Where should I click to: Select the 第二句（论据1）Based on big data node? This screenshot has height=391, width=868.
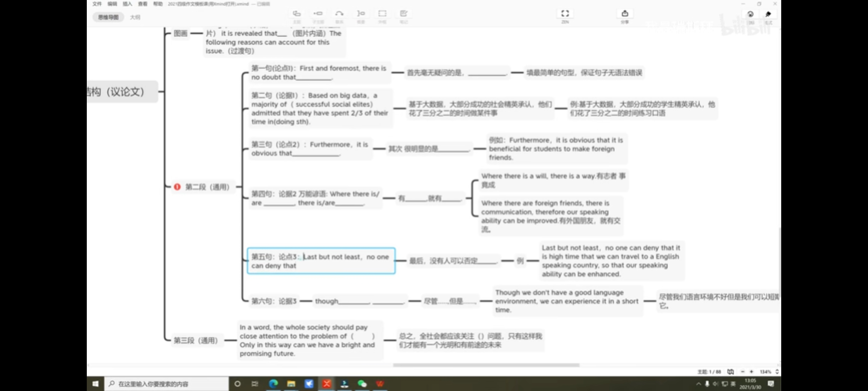coord(320,109)
